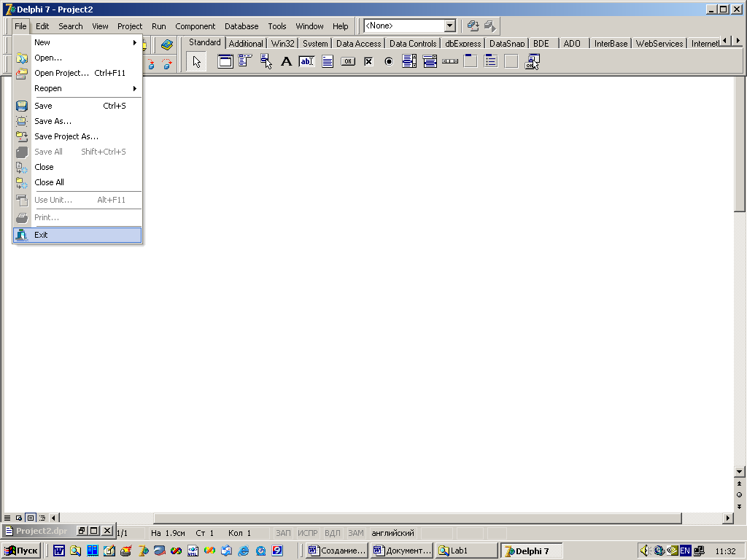Screen dimensions: 747x560
Task: Open the Run menu
Action: point(158,26)
